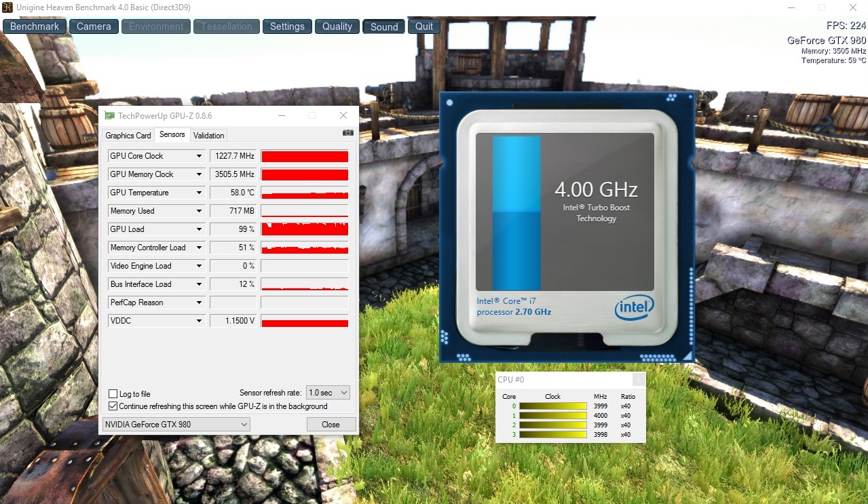Open the GPU Memory Clock sensor dropdown
The image size is (868, 504).
click(x=199, y=174)
